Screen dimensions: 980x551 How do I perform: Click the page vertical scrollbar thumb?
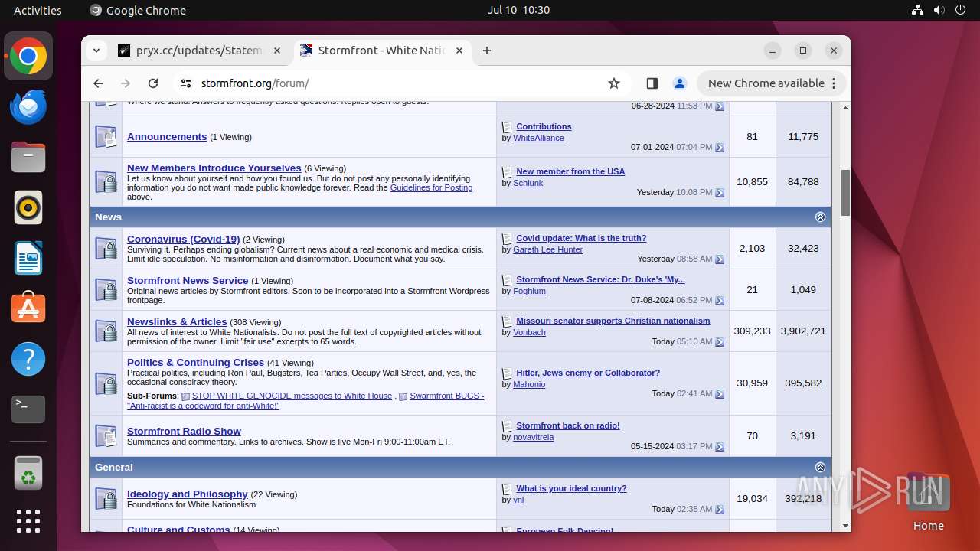point(846,192)
